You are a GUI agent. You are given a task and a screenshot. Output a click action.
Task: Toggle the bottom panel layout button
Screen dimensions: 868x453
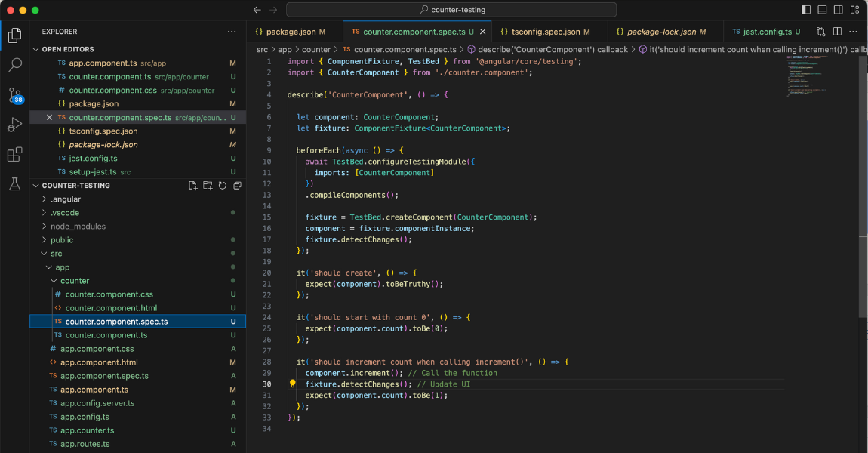823,10
